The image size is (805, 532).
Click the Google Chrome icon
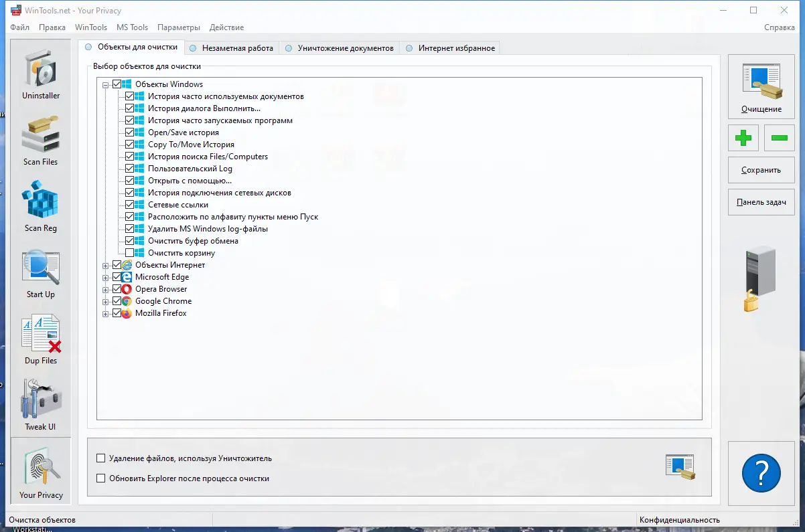(127, 301)
